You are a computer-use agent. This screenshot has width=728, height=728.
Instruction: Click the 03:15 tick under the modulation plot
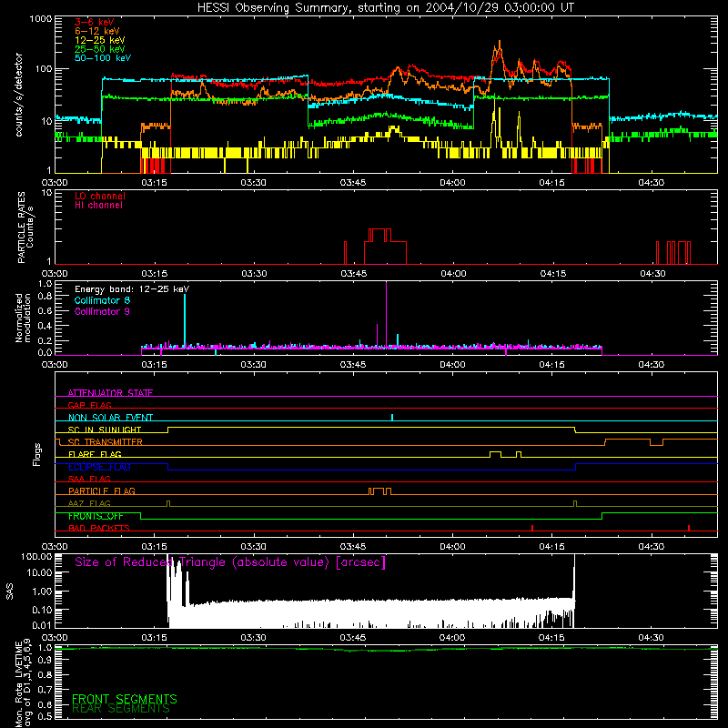coord(154,365)
